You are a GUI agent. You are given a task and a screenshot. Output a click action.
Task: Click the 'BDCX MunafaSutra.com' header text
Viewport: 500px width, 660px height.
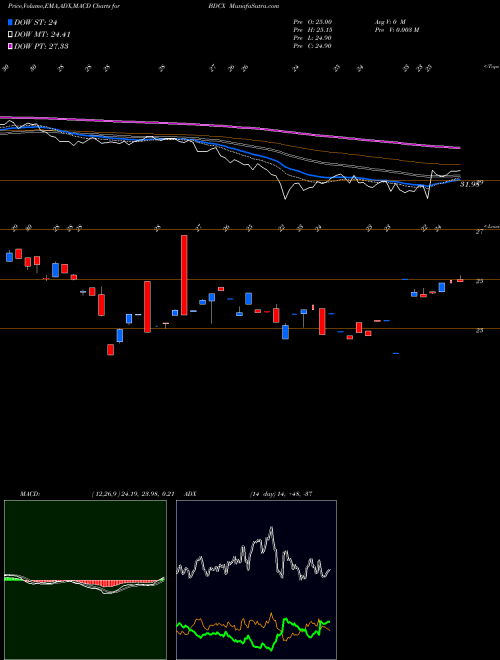(x=246, y=6)
